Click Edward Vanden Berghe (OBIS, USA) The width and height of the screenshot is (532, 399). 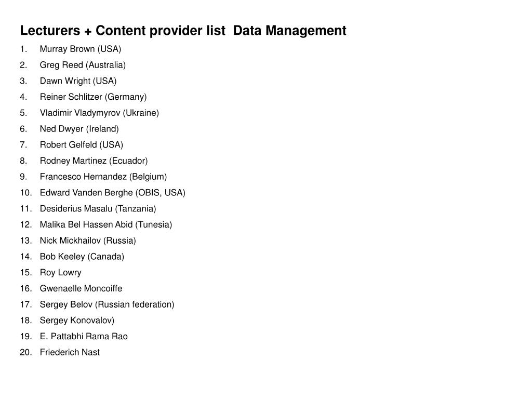coord(113,192)
